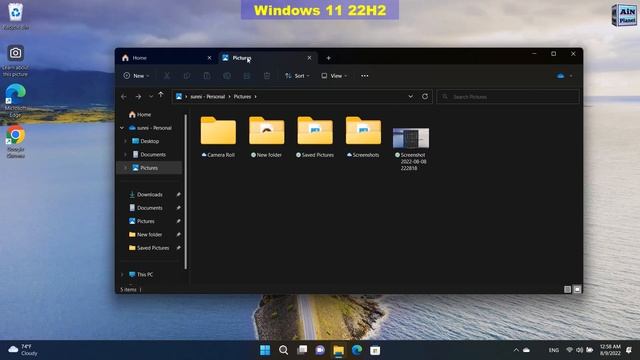Expand the Documents tree node under OneDrive
Viewport: 640px width, 360px height.
pos(126,155)
